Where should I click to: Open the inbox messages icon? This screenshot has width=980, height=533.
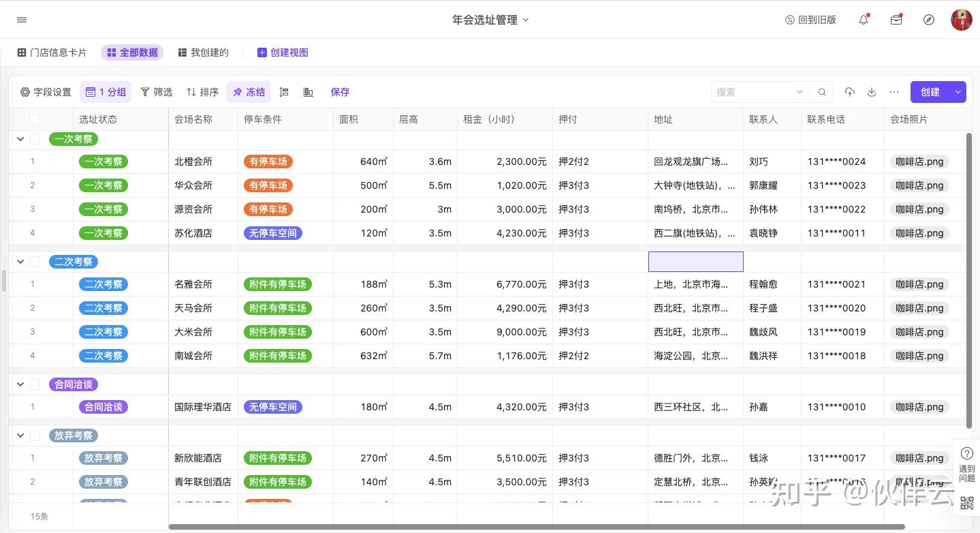tap(896, 20)
